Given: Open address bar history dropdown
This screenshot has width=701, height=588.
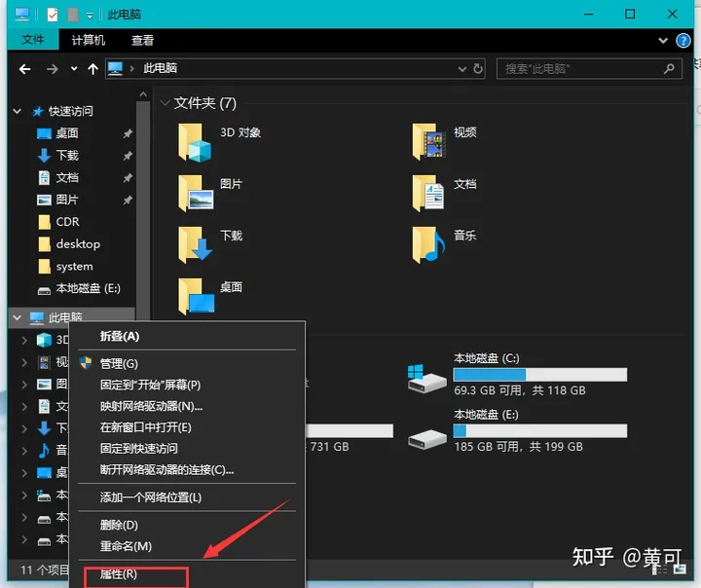Looking at the screenshot, I should 462,69.
